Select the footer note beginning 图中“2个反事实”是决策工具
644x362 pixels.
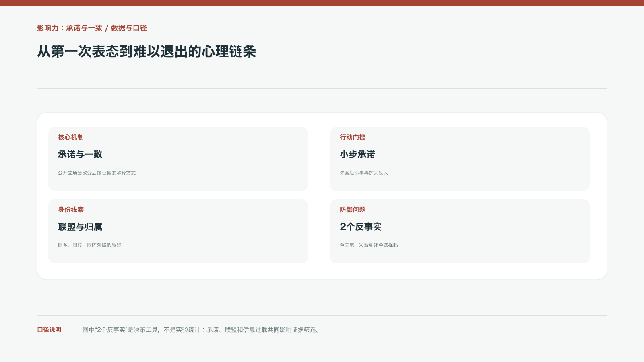coord(202,330)
